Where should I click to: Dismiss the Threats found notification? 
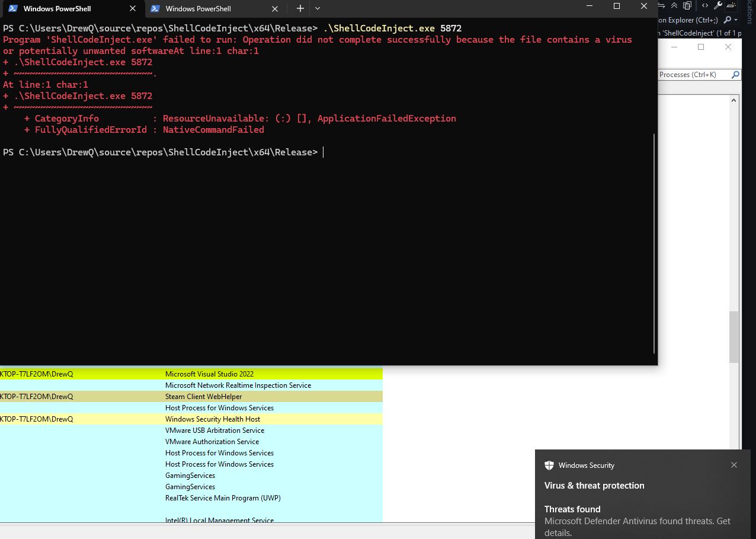[734, 465]
